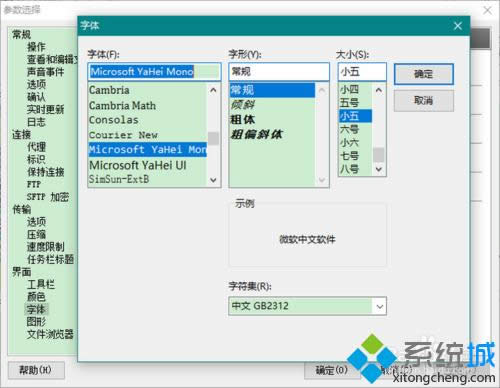Open 颜色 settings in tree
Image resolution: width=500 pixels, height=388 pixels.
(36, 297)
